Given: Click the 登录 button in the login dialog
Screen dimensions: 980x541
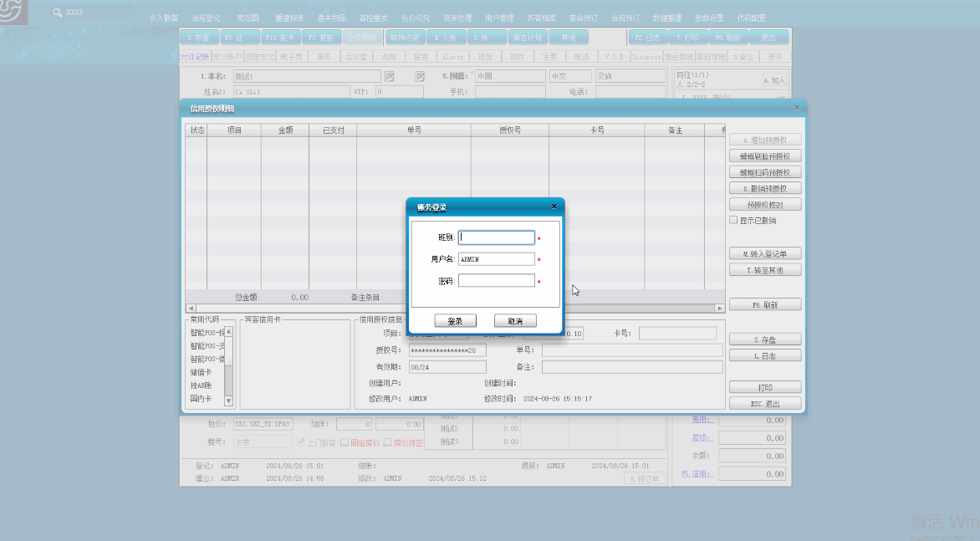Looking at the screenshot, I should tap(455, 321).
